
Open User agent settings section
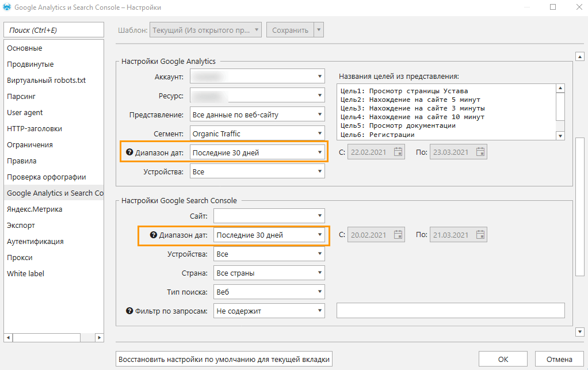click(x=54, y=112)
